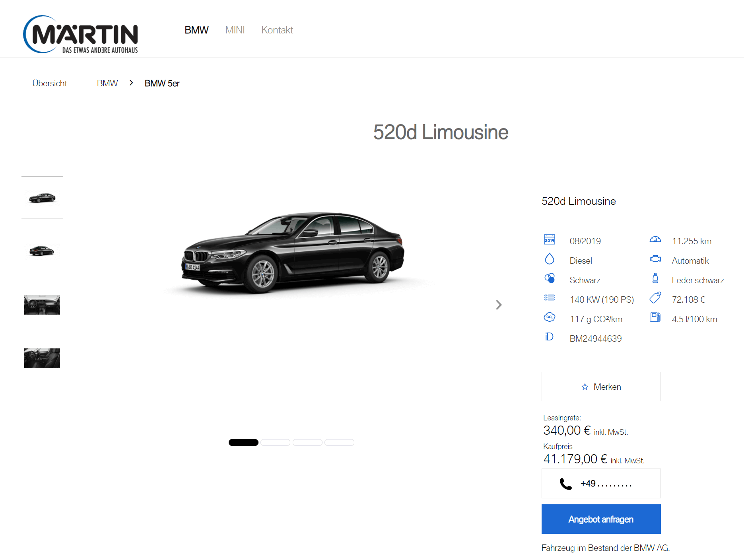The width and height of the screenshot is (744, 560).
Task: Click the Martin Autohaus logo
Action: (x=81, y=34)
